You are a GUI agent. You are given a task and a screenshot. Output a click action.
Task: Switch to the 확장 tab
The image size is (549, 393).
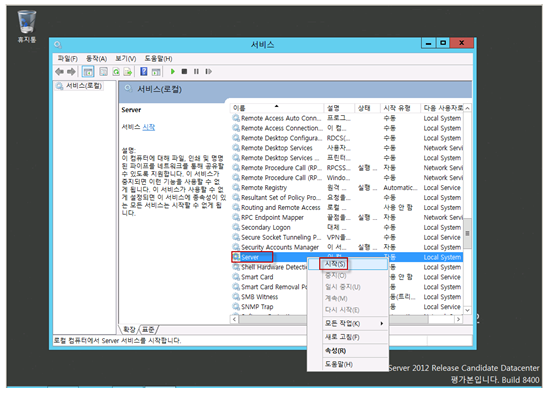(129, 330)
